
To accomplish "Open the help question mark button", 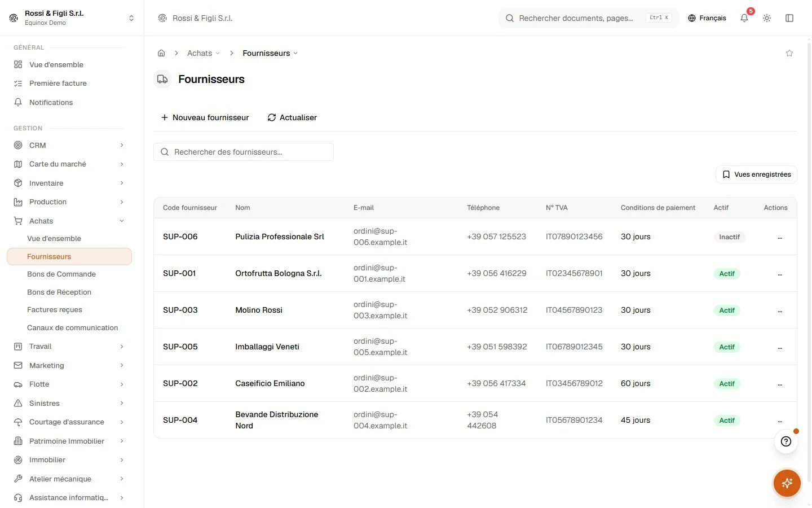I will coord(786,441).
